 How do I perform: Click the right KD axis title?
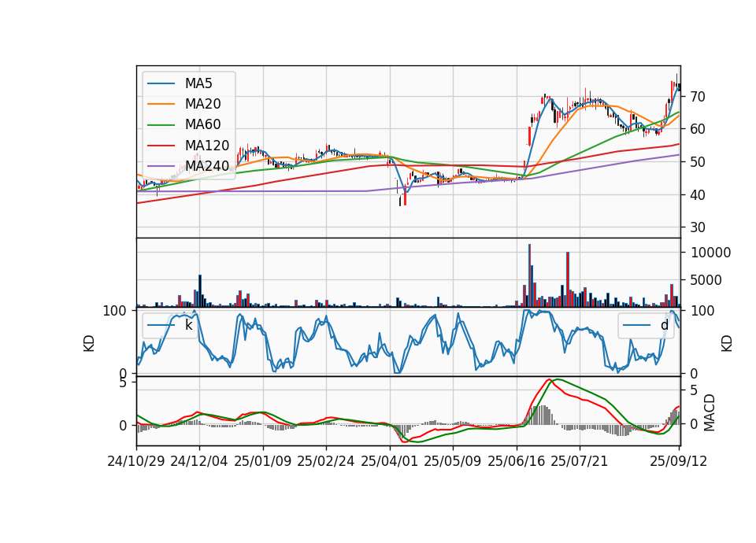727,344
